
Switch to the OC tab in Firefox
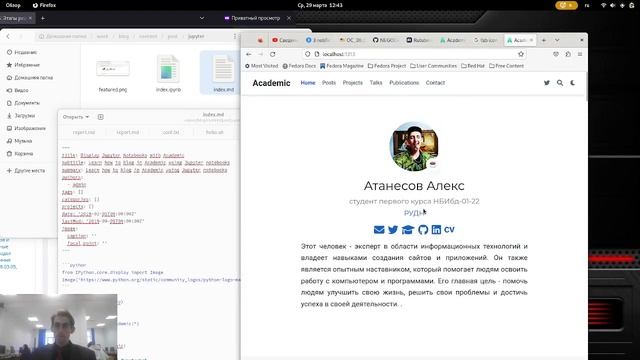click(351, 40)
